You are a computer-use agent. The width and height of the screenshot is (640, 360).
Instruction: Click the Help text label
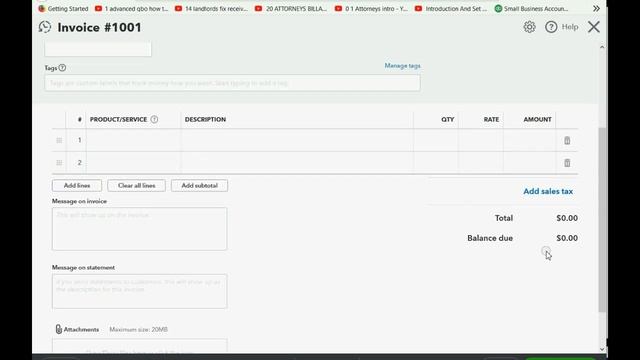[x=570, y=27]
